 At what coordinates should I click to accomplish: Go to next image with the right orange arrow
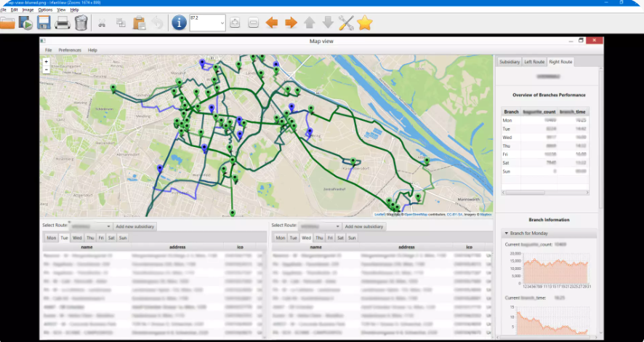coord(291,23)
